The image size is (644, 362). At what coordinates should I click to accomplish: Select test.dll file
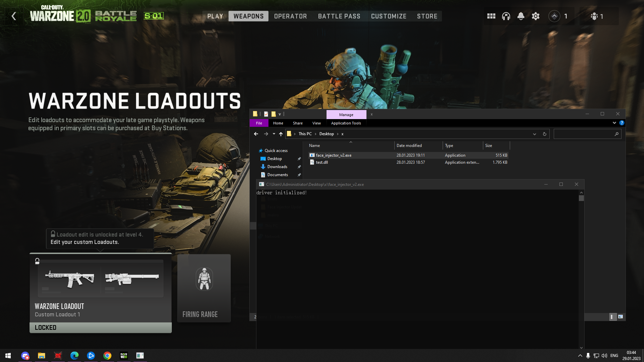point(408,162)
